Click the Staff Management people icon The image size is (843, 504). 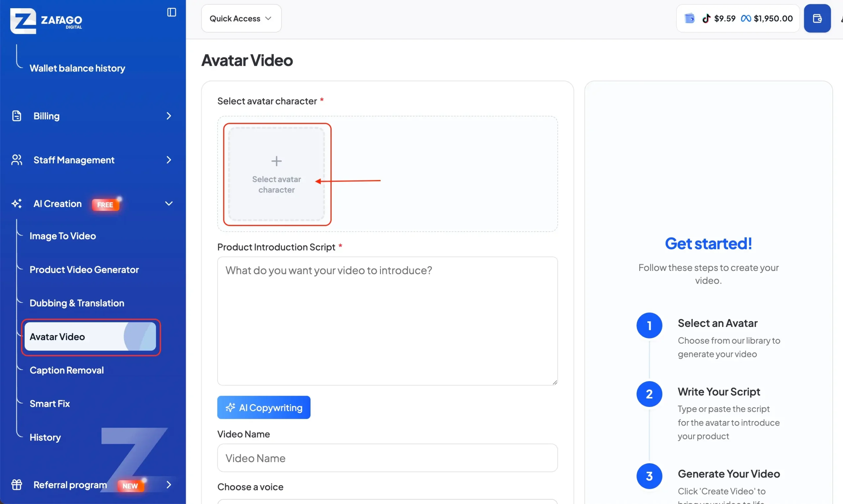point(17,160)
